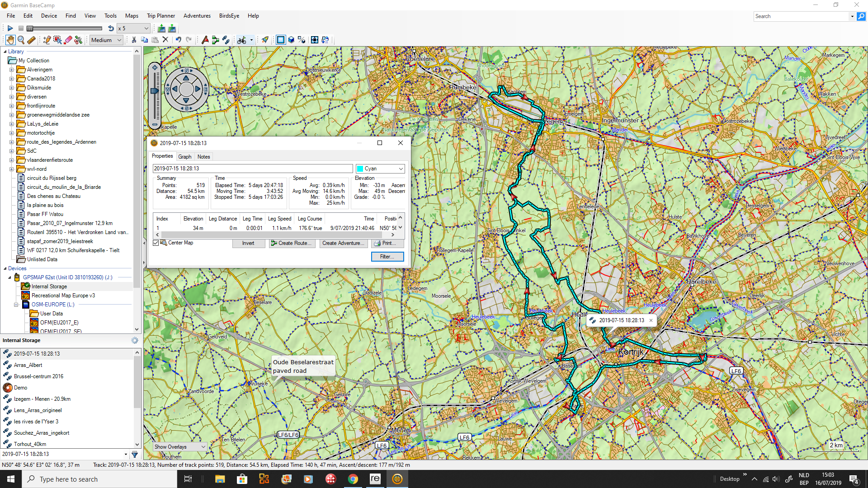This screenshot has width=868, height=488.
Task: Click Receive from Device icon
Action: (172, 28)
